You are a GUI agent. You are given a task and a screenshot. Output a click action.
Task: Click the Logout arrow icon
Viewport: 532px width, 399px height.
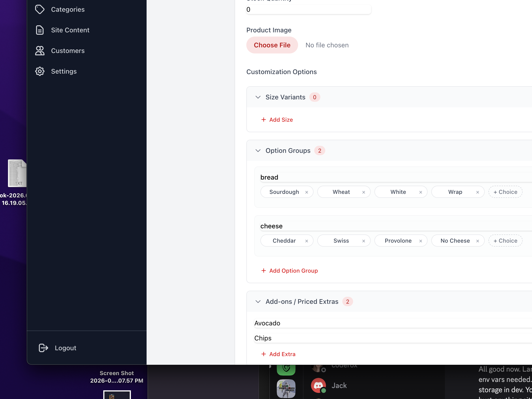coord(43,348)
